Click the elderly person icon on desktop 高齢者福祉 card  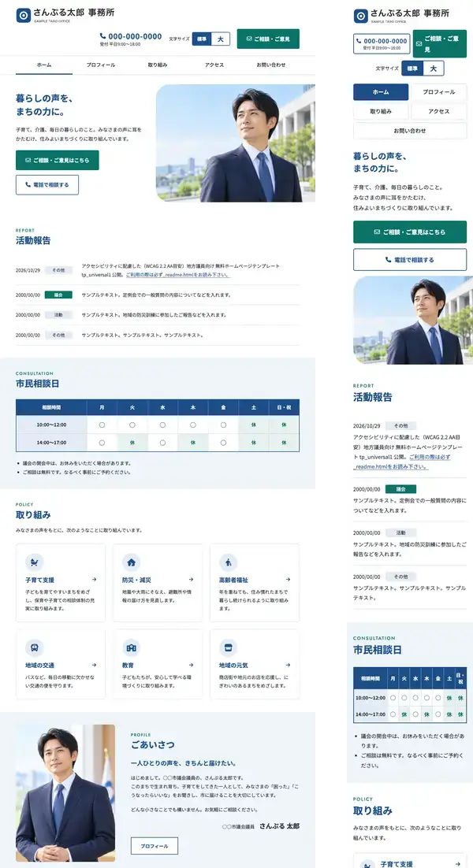point(228,562)
